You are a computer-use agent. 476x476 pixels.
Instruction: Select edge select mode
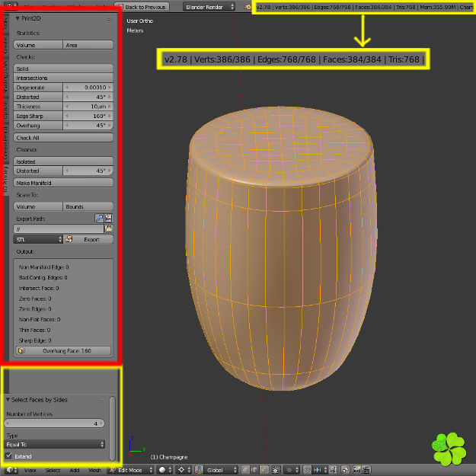click(x=254, y=470)
